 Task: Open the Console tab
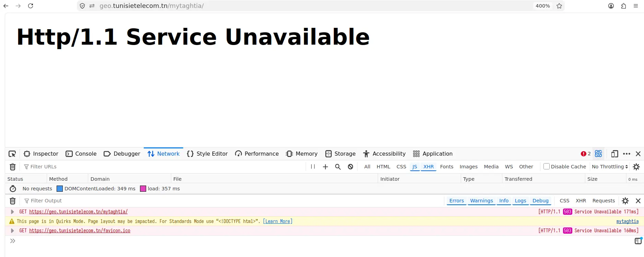(81, 154)
